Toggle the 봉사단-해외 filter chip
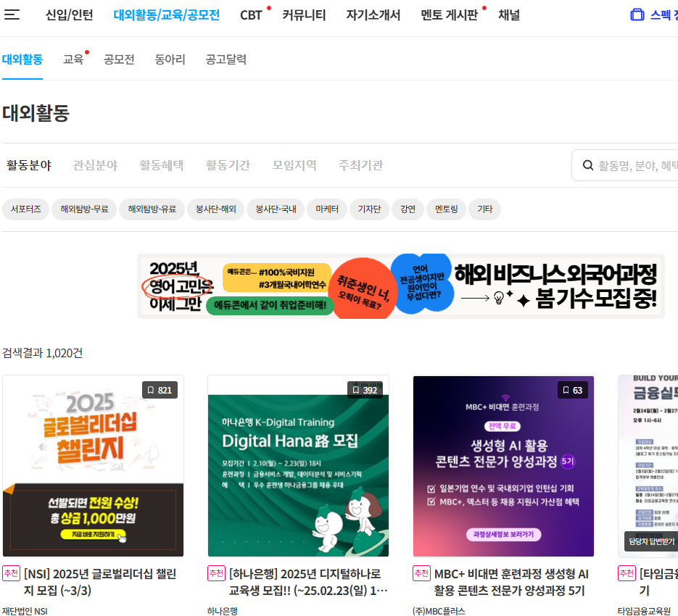The width and height of the screenshot is (678, 616). [x=216, y=209]
